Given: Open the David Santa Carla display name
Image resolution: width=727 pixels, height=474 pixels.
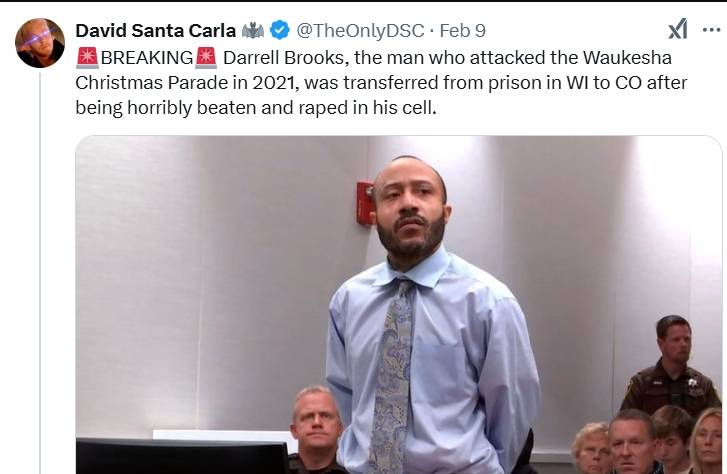Looking at the screenshot, I should pyautogui.click(x=156, y=31).
